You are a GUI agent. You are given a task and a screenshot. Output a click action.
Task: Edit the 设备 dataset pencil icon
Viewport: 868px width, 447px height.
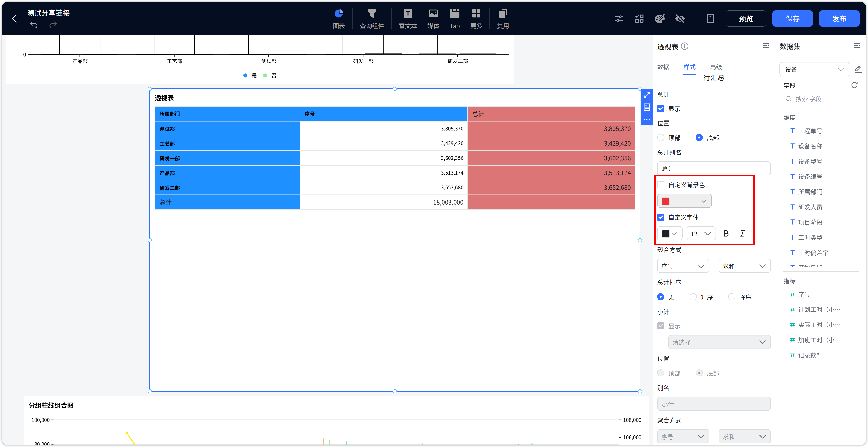858,69
